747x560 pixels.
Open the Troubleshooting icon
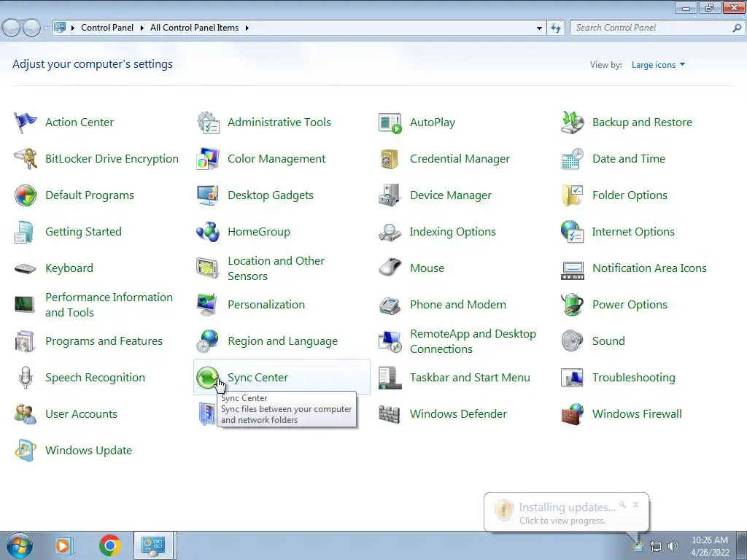pyautogui.click(x=572, y=378)
